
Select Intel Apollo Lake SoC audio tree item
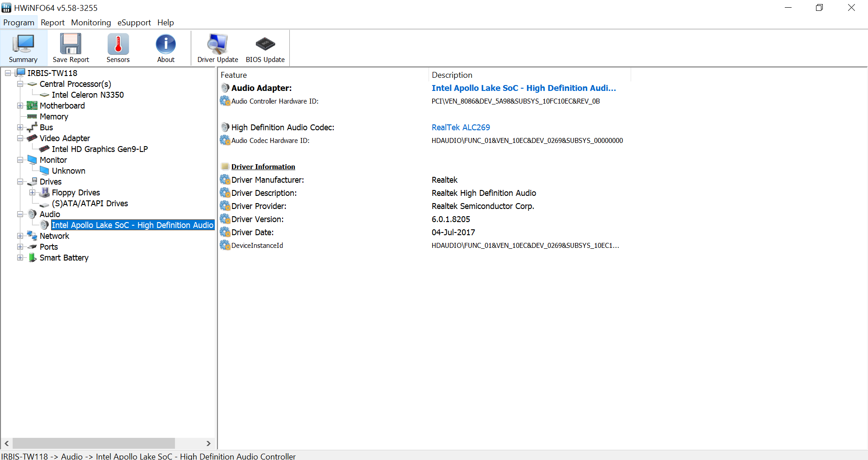point(132,225)
